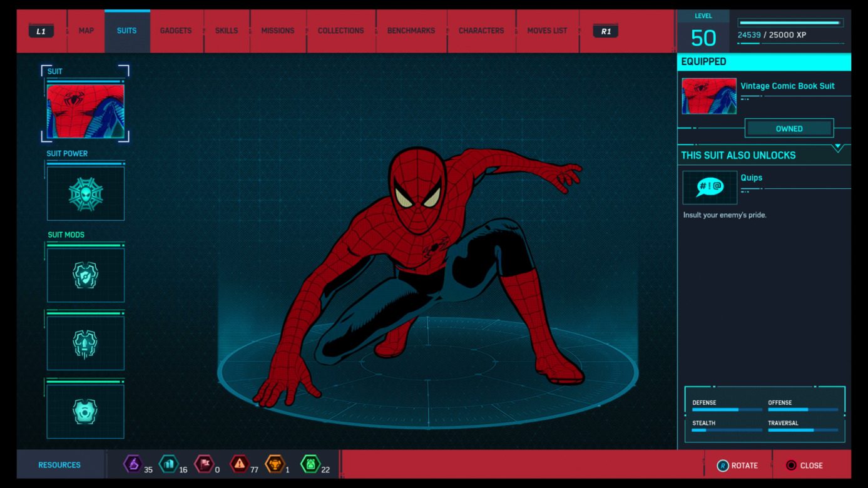Screen dimensions: 868x488
Task: Click the pink base token icon
Action: click(x=204, y=464)
